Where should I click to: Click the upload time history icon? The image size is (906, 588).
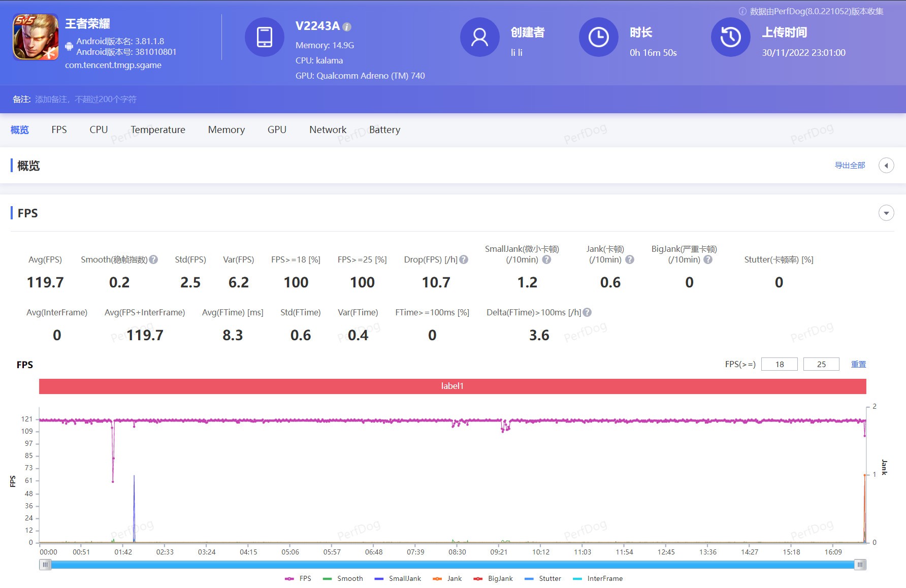[x=730, y=37]
